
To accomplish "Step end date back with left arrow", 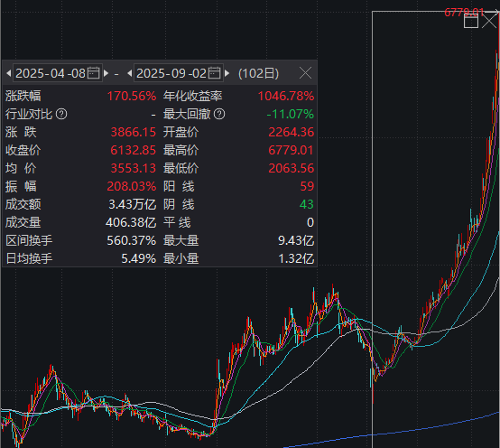I will 129,73.
